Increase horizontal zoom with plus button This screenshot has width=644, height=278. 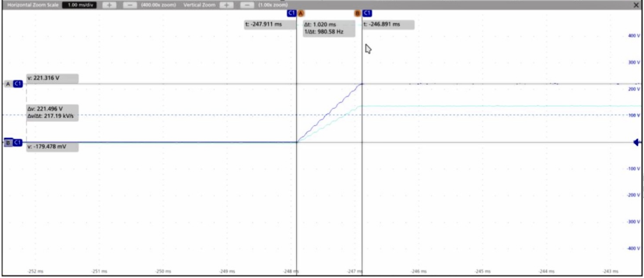tap(109, 5)
